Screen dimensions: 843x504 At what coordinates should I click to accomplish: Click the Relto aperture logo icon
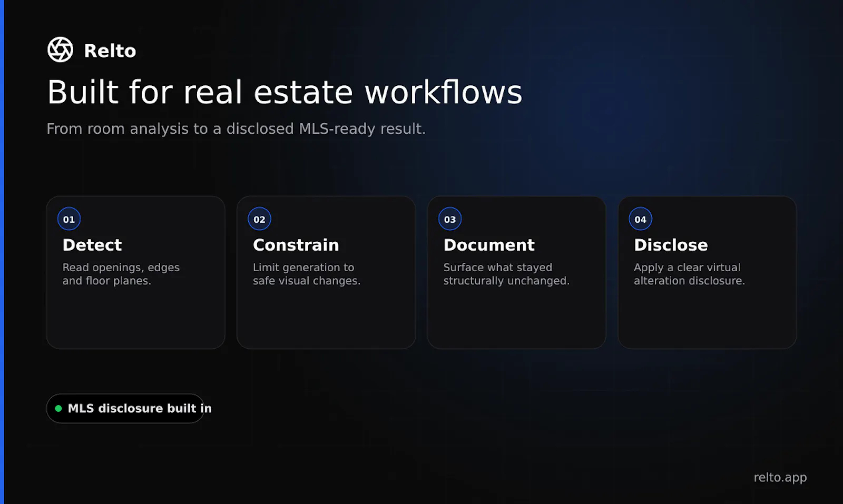click(61, 50)
